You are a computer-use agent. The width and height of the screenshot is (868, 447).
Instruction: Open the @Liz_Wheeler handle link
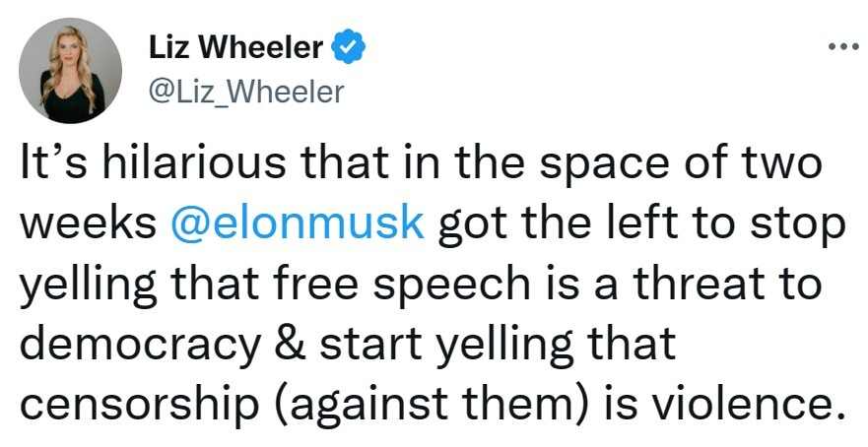245,92
